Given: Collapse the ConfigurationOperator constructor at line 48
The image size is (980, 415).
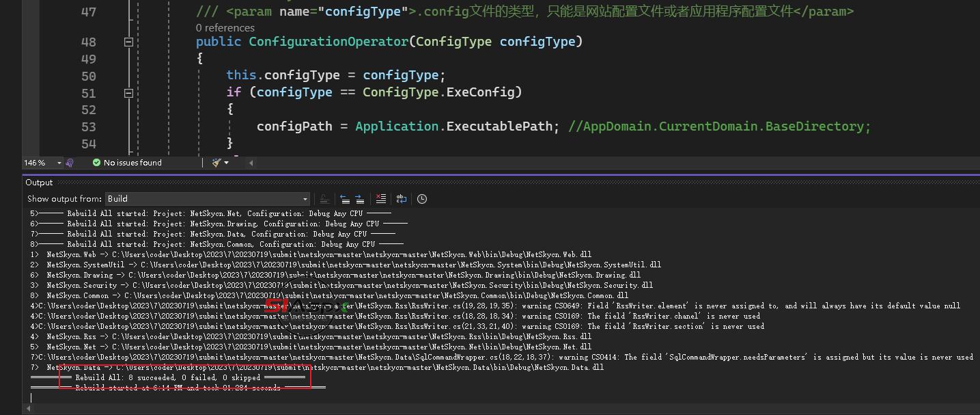Looking at the screenshot, I should (128, 42).
